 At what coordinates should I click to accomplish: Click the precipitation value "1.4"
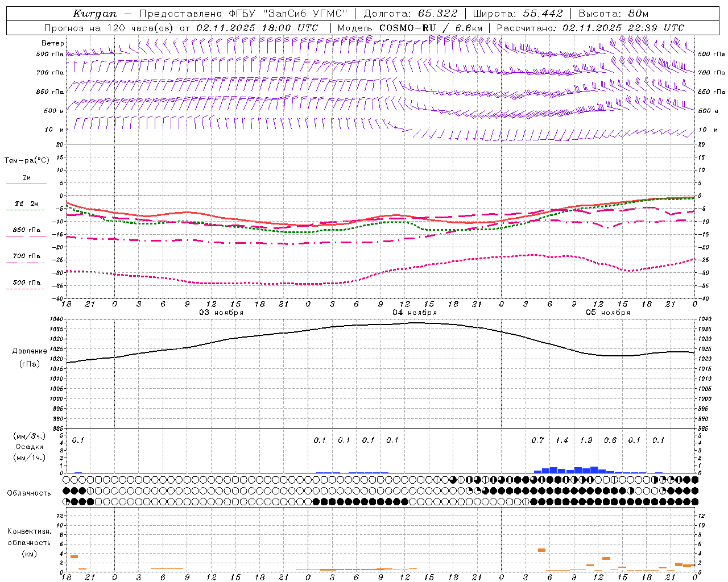click(x=562, y=440)
